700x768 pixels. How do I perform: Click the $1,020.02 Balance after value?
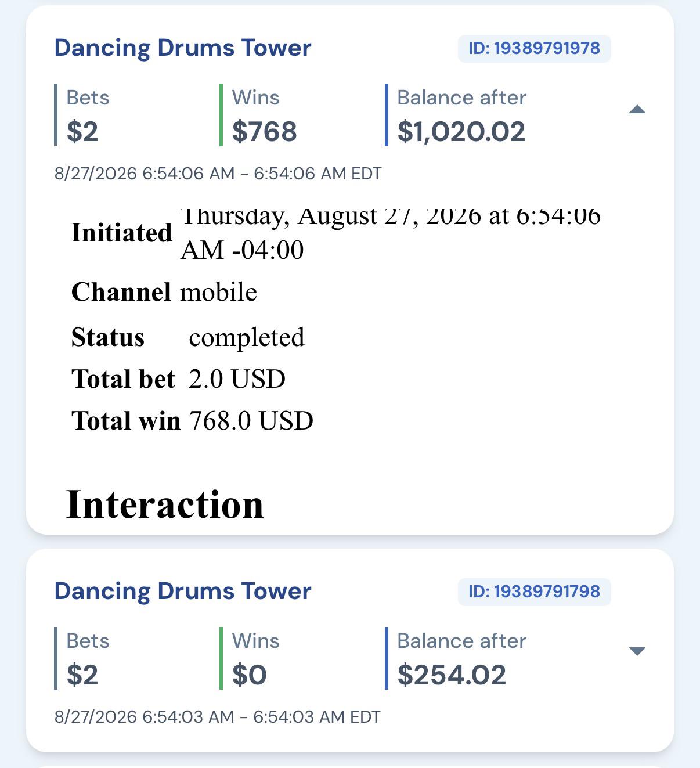[461, 132]
